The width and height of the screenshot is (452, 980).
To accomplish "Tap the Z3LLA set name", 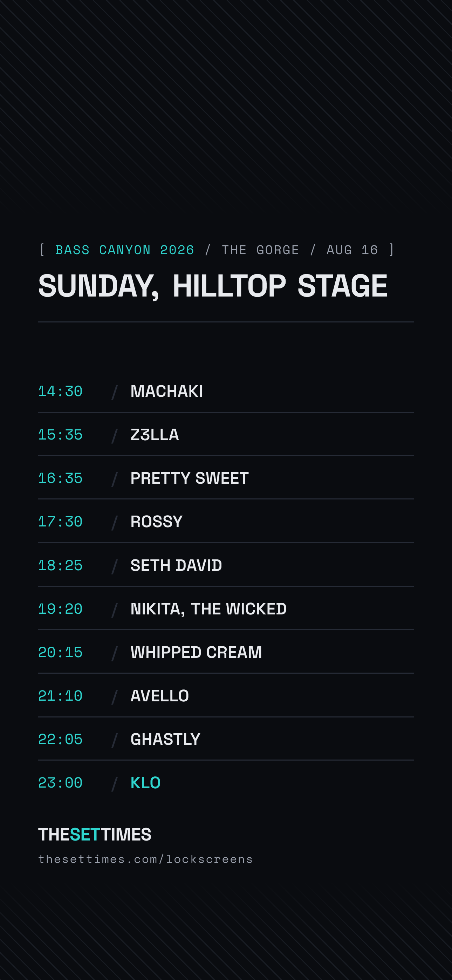I will 155,435.
